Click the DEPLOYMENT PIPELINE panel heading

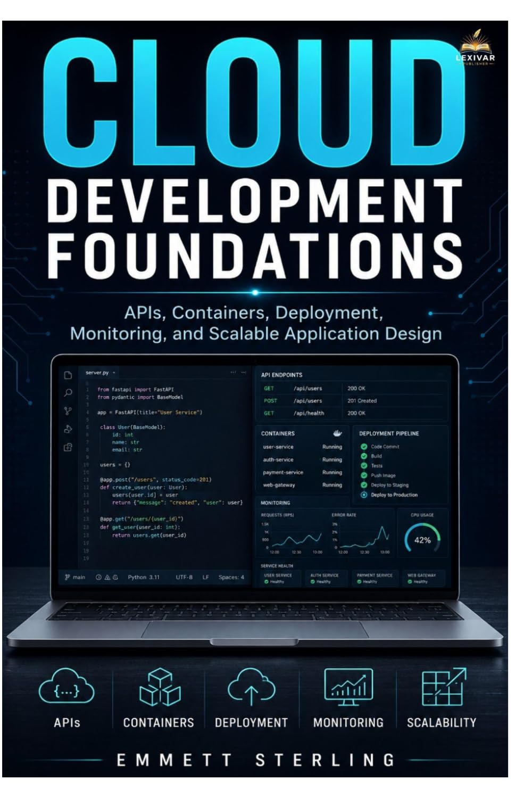coord(389,433)
